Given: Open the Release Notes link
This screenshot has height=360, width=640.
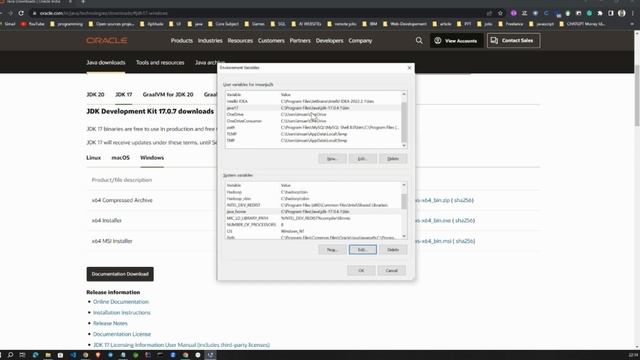Looking at the screenshot, I should 110,323.
